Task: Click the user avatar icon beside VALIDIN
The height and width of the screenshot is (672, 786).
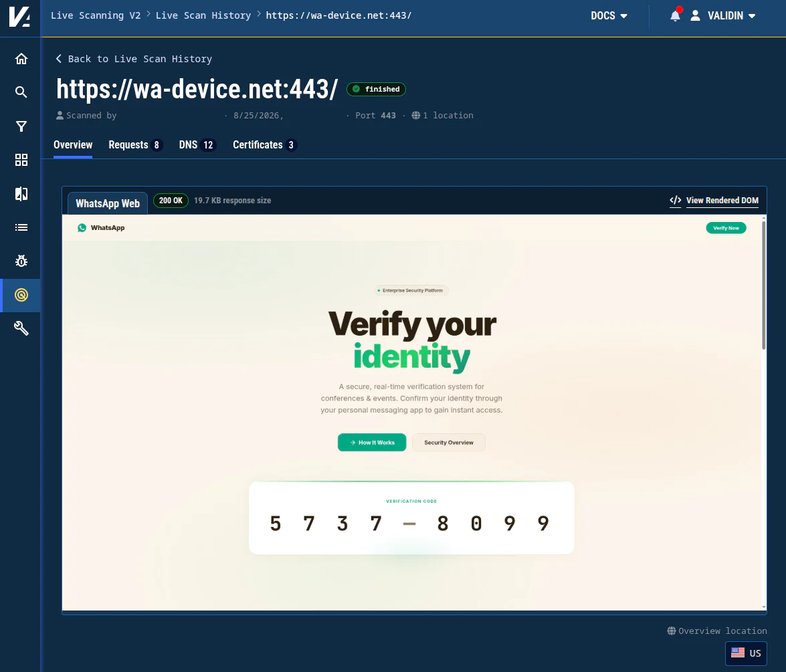Action: click(695, 16)
